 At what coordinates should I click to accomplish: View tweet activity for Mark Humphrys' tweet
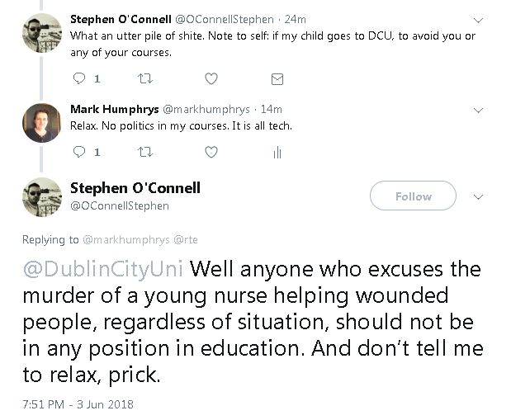tap(277, 153)
